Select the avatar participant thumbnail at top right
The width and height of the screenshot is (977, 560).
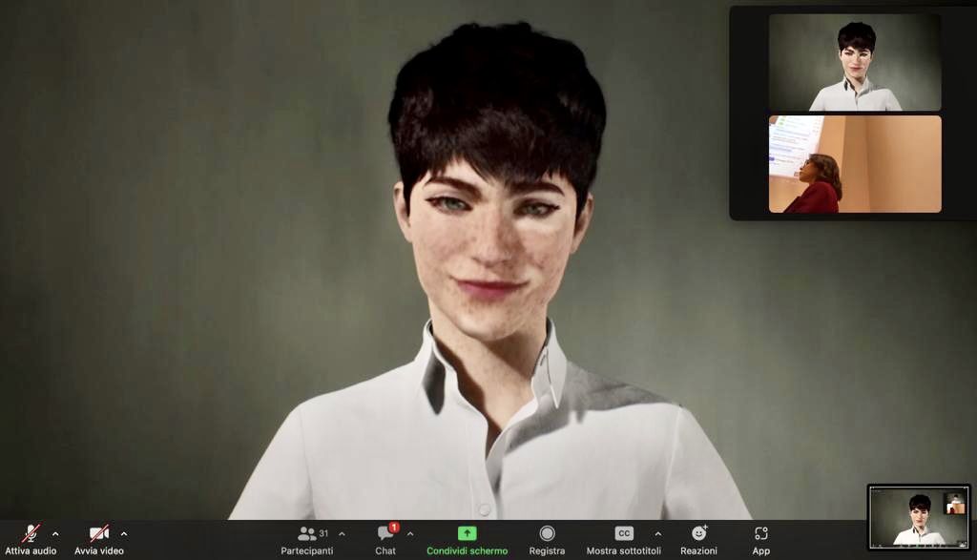click(855, 62)
